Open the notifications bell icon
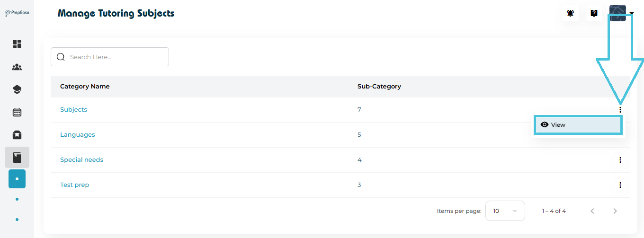The width and height of the screenshot is (644, 238). [x=570, y=13]
